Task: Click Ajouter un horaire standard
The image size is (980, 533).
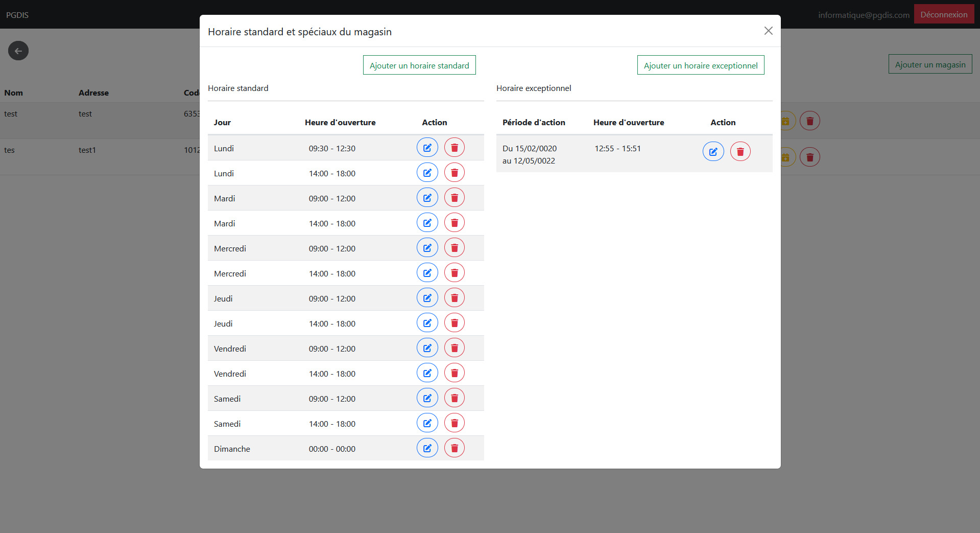Action: coord(419,65)
